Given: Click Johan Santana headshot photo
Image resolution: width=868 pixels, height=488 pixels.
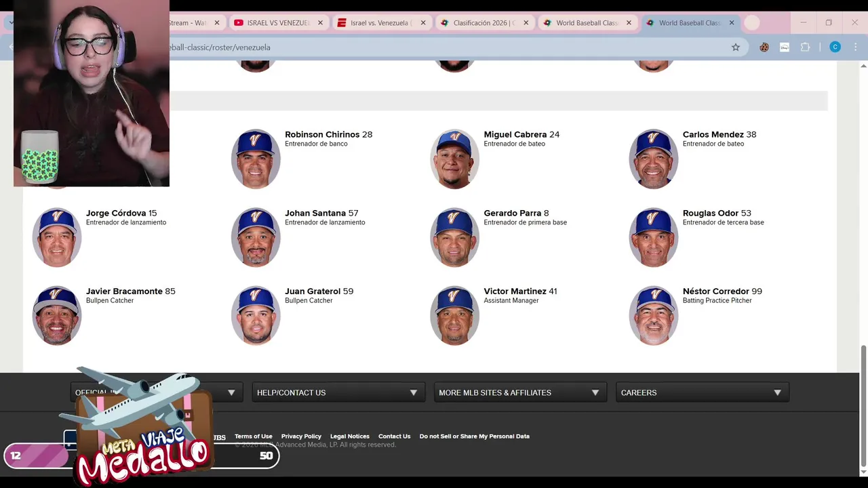Looking at the screenshot, I should [x=256, y=237].
